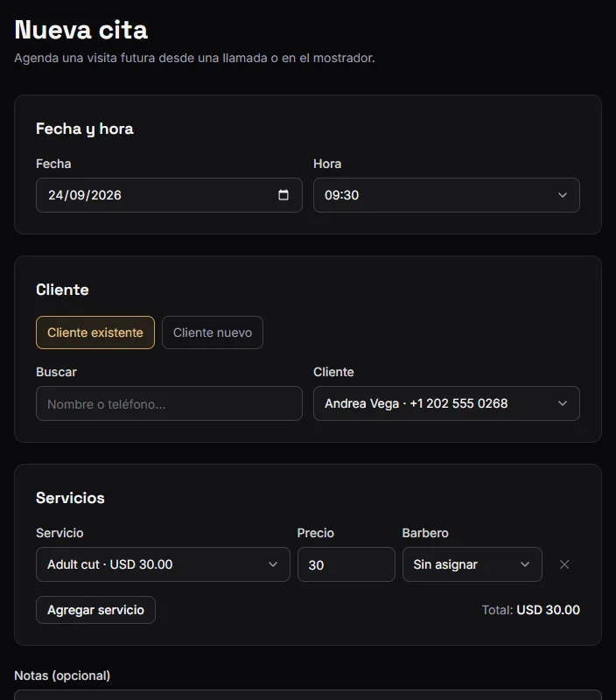Viewport: 616px width, 700px height.
Task: Focus the Buscar name or phone field
Action: tap(169, 403)
